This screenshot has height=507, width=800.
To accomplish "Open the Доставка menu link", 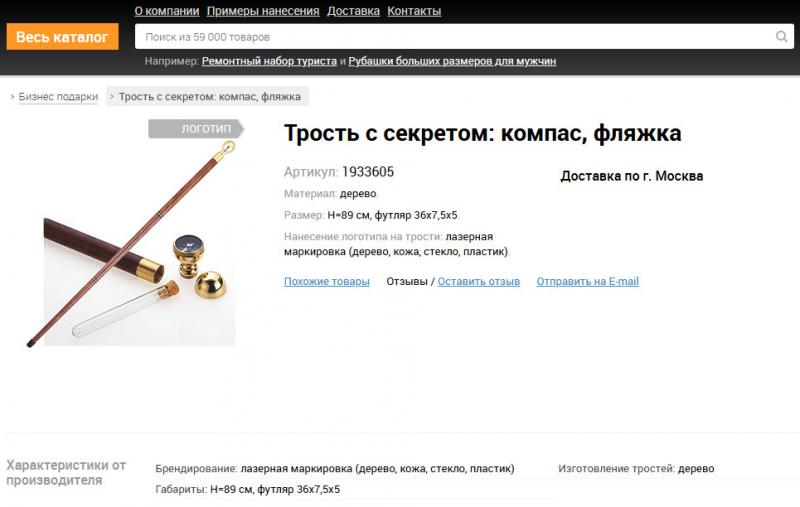I will (x=353, y=11).
